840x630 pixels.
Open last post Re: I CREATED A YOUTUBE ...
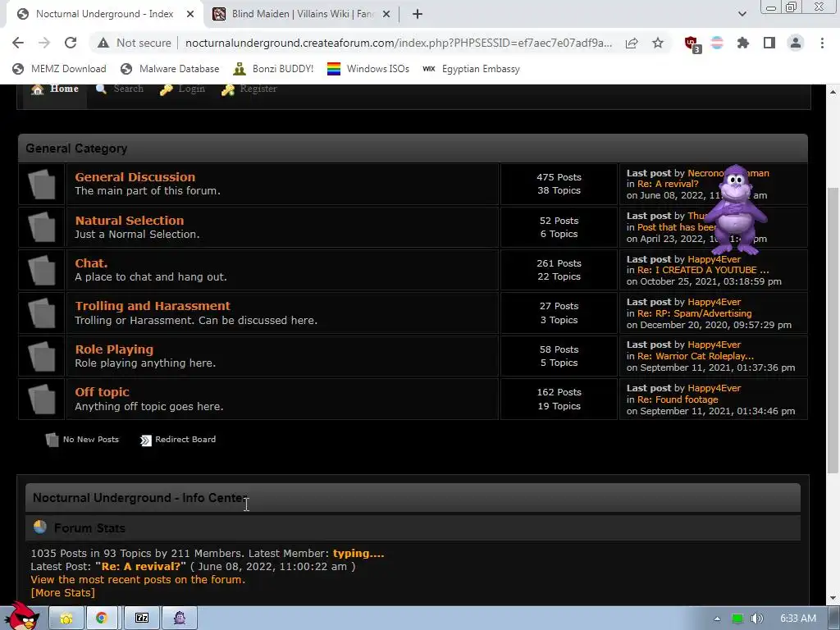tap(703, 270)
